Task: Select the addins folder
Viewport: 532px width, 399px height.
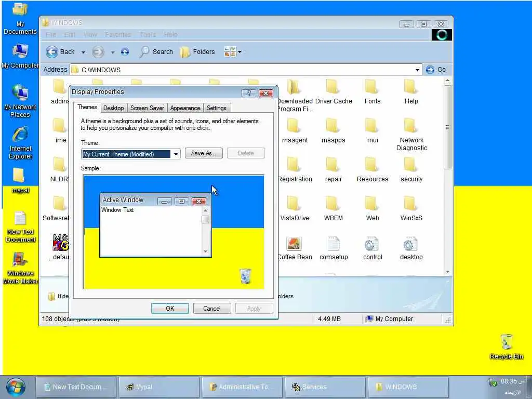Action: click(x=60, y=91)
